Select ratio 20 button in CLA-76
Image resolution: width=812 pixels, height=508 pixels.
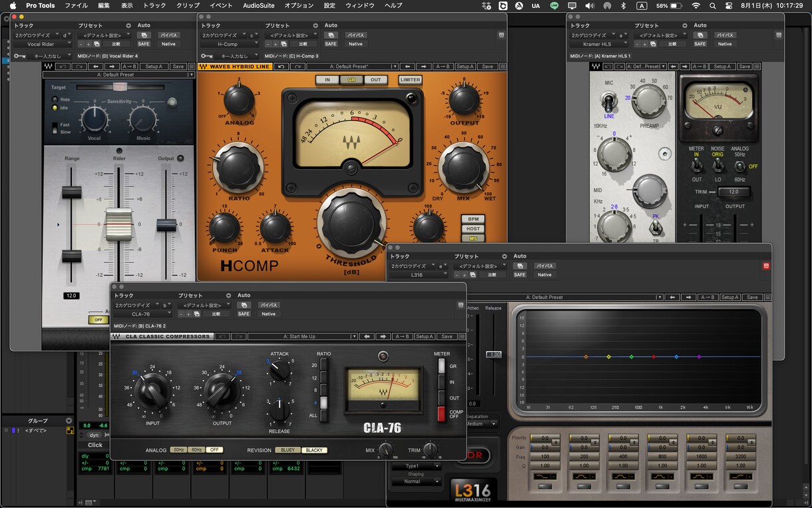324,365
